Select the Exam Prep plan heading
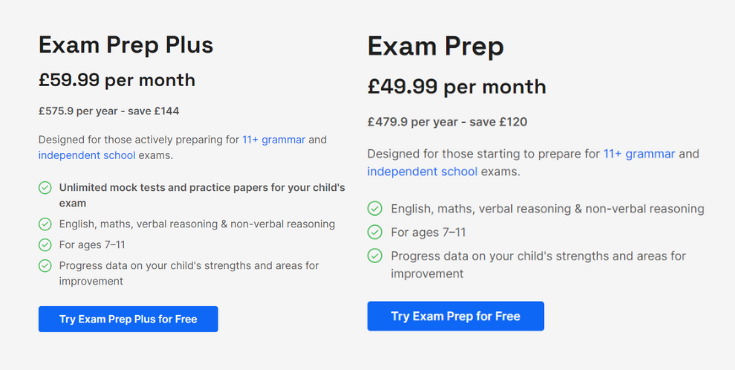The height and width of the screenshot is (370, 735). (x=435, y=47)
